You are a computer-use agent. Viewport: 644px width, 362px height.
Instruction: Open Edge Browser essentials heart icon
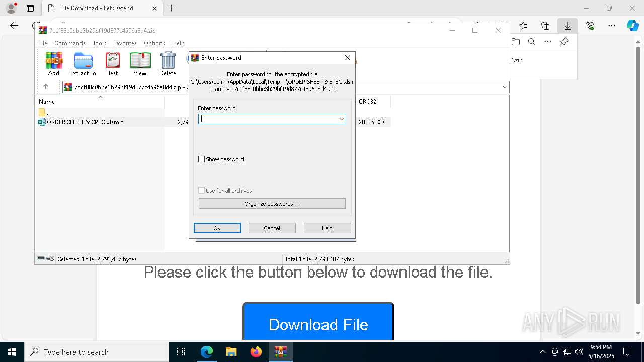(590, 26)
